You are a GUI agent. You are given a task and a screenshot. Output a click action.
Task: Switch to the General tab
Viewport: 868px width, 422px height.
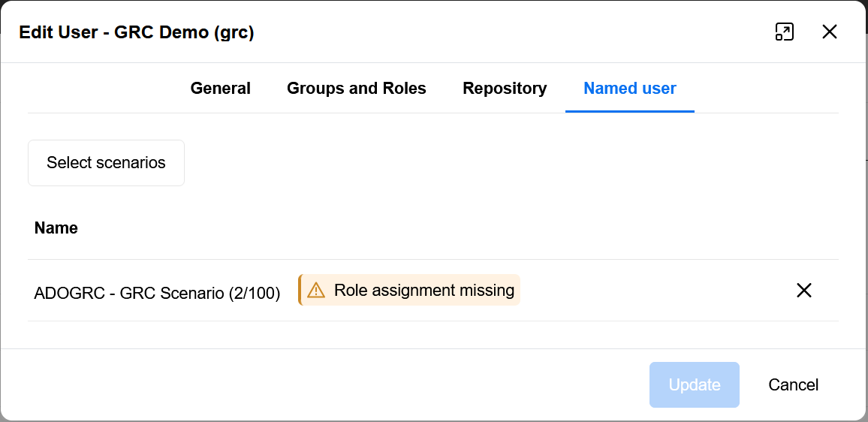pyautogui.click(x=220, y=89)
